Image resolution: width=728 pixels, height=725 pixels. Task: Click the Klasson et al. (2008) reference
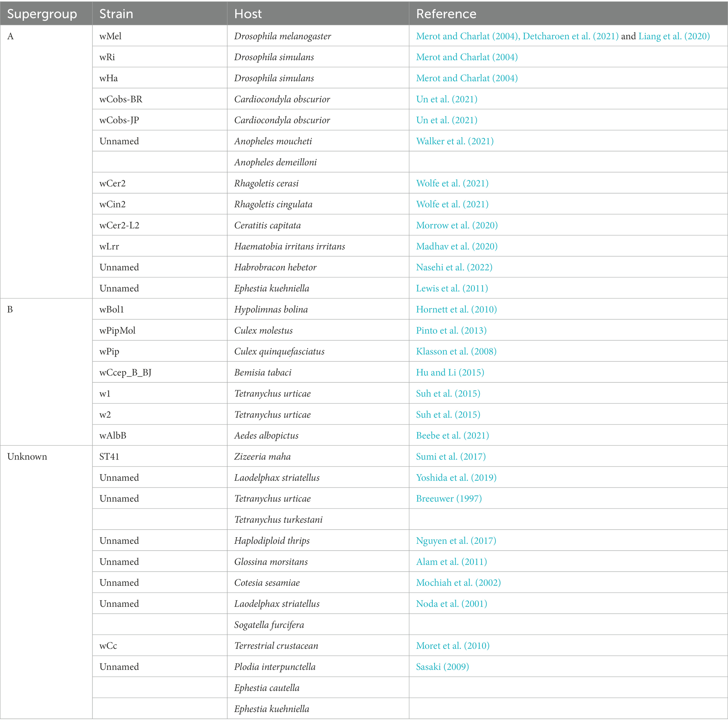coord(456,352)
